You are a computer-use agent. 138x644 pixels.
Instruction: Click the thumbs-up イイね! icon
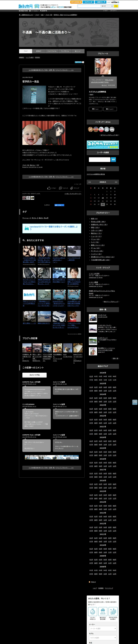pyautogui.click(x=49, y=188)
